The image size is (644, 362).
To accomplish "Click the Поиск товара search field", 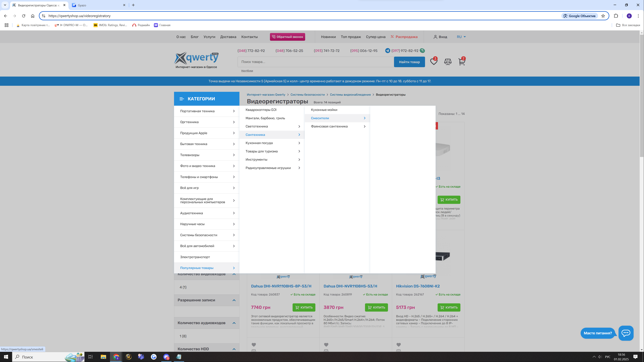I will [315, 62].
